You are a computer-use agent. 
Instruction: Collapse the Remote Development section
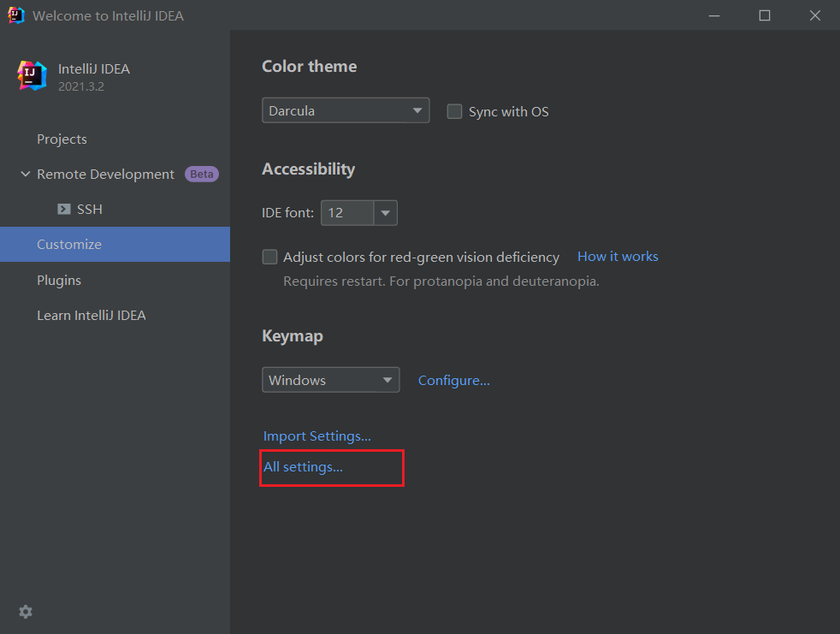point(25,175)
